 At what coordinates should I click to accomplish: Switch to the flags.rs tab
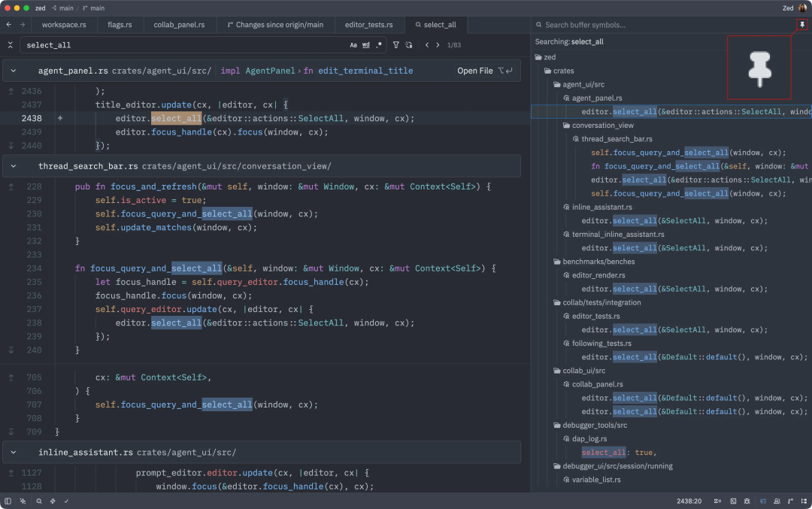click(x=120, y=24)
